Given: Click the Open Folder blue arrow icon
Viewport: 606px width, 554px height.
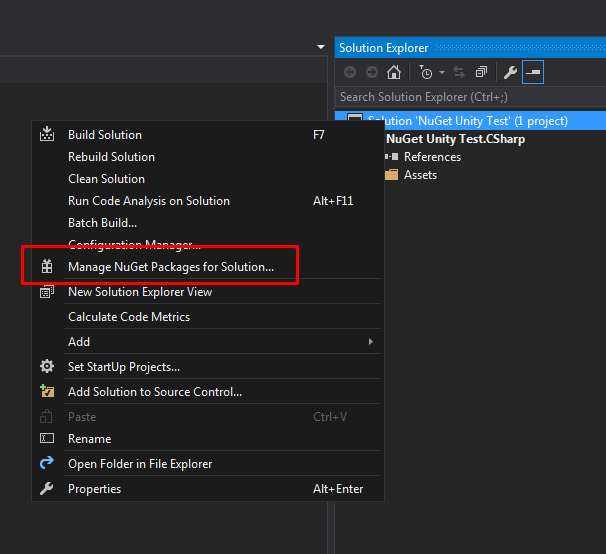Looking at the screenshot, I should coord(47,462).
